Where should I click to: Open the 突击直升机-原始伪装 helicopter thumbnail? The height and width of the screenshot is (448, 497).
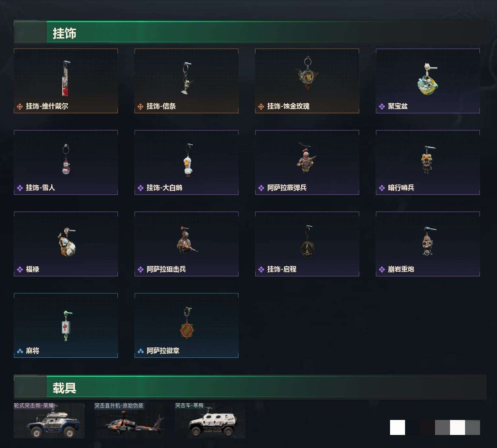pyautogui.click(x=129, y=420)
